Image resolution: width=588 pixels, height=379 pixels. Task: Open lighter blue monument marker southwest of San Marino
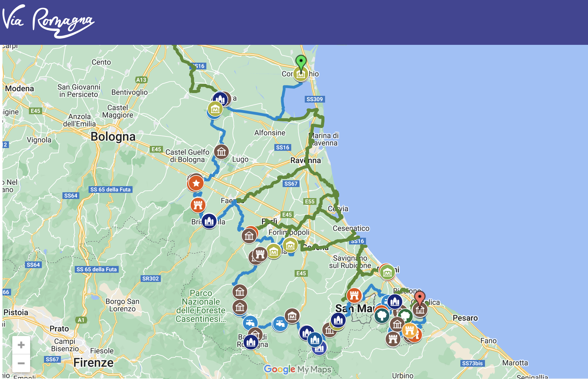[315, 340]
